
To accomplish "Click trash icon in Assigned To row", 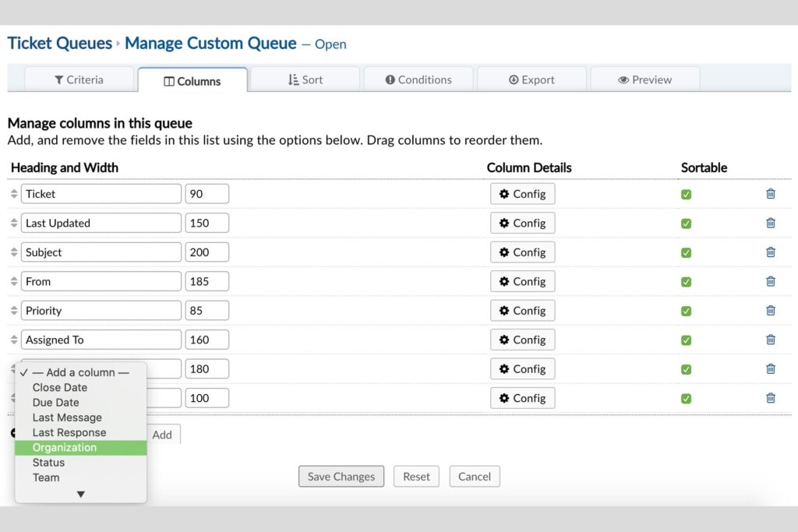I will (x=770, y=340).
